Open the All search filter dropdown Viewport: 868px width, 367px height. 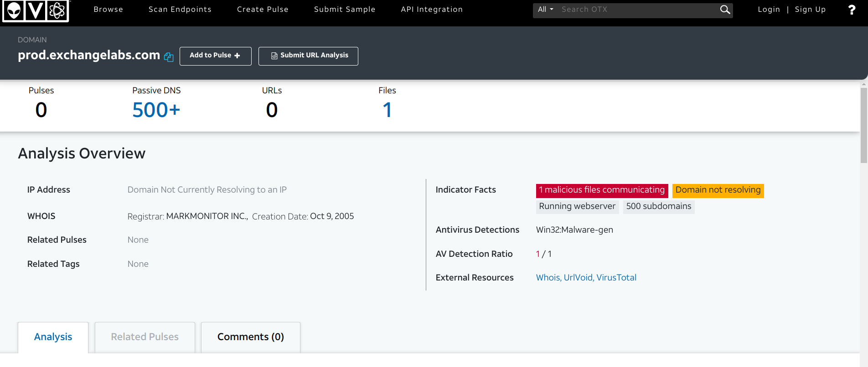point(545,10)
